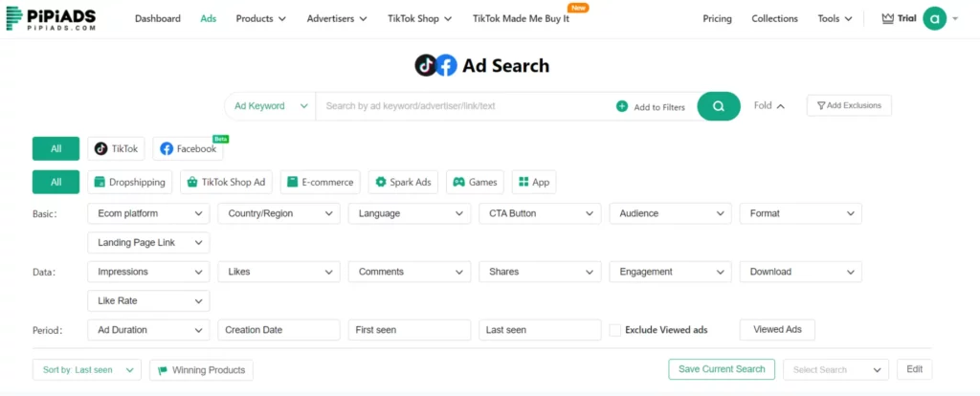
Task: Filter by Spark Ads type
Action: point(403,183)
